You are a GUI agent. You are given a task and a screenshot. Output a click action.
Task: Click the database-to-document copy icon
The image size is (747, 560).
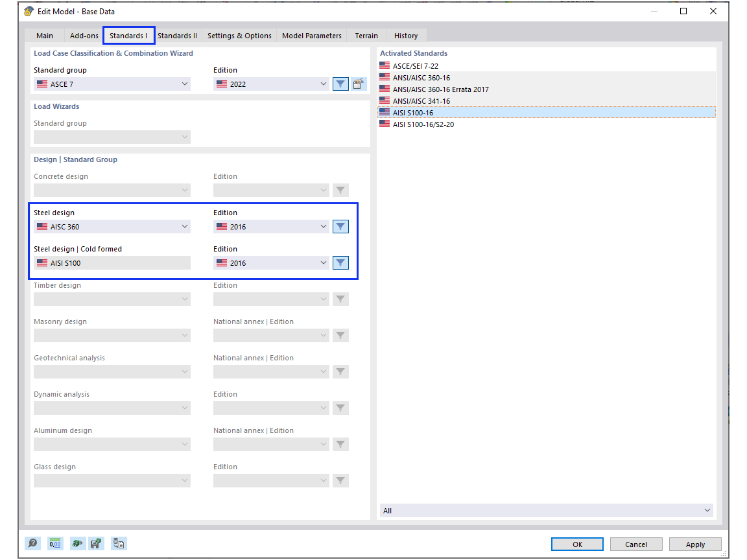tap(119, 543)
